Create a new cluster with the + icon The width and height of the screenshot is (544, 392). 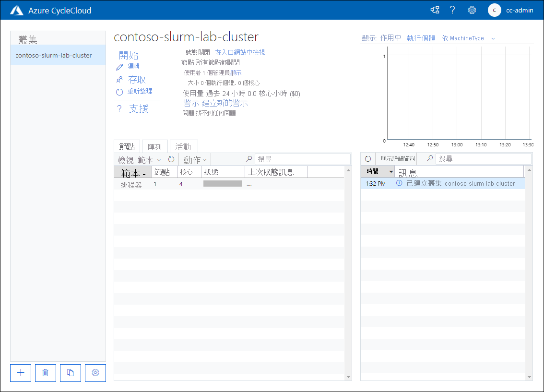coord(20,373)
